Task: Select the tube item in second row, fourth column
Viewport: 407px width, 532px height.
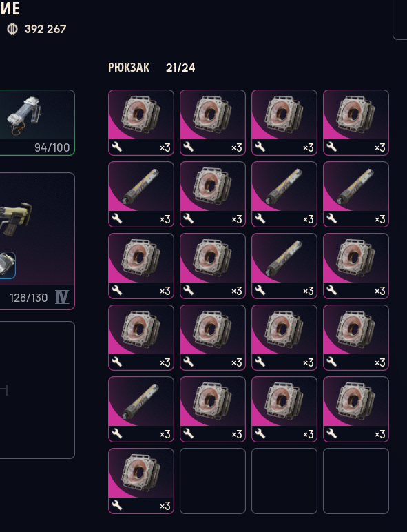Action: point(356,194)
